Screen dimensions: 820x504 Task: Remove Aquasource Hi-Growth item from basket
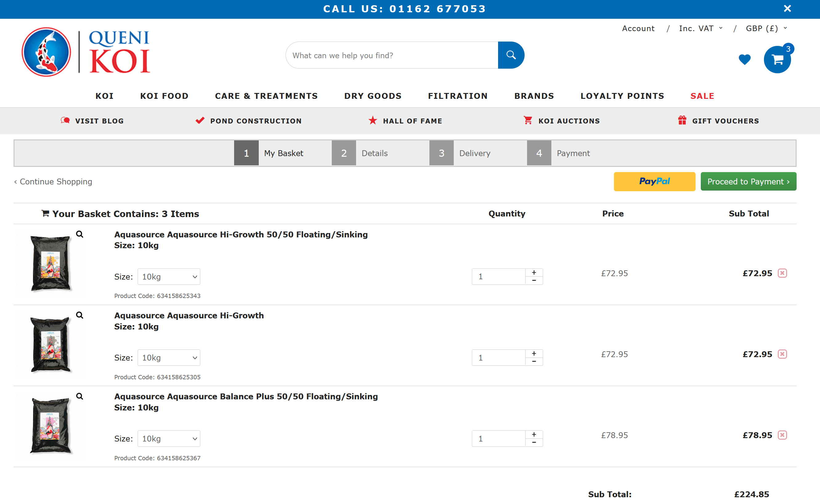point(782,354)
